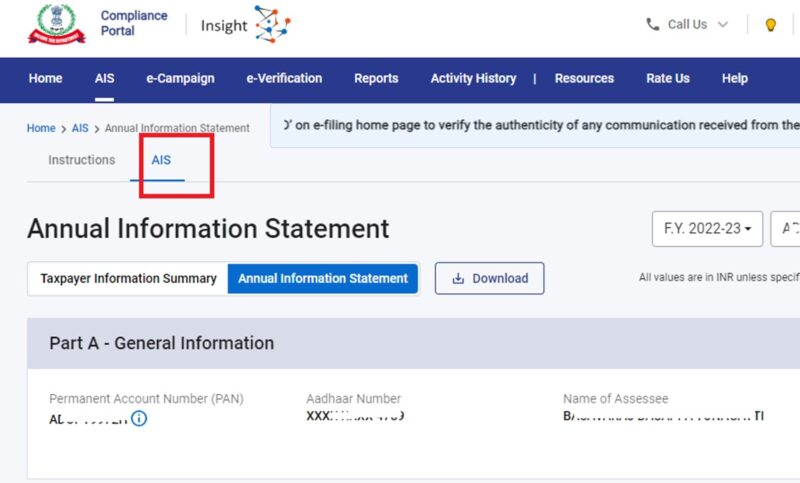Viewport: 800px width, 483px height.
Task: Click the scrolling e-filing notice banner
Action: (x=535, y=126)
